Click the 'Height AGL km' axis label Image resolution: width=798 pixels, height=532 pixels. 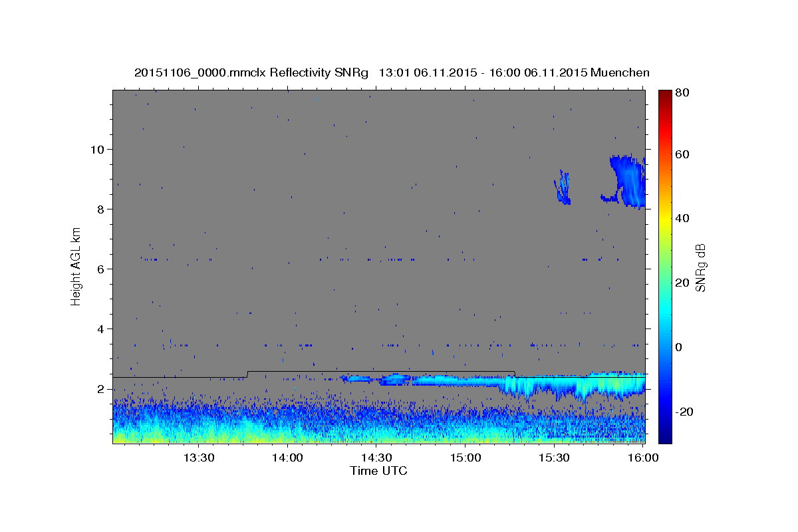point(76,266)
